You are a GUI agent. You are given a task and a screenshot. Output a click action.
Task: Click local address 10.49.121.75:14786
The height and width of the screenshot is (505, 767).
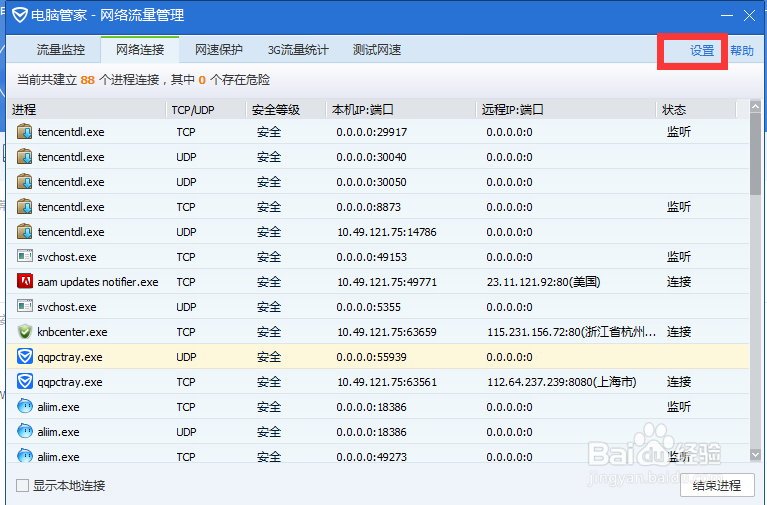click(x=387, y=232)
